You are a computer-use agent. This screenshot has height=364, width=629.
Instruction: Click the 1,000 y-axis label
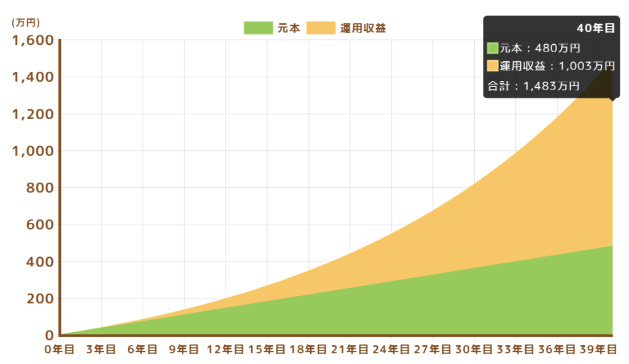pos(33,151)
